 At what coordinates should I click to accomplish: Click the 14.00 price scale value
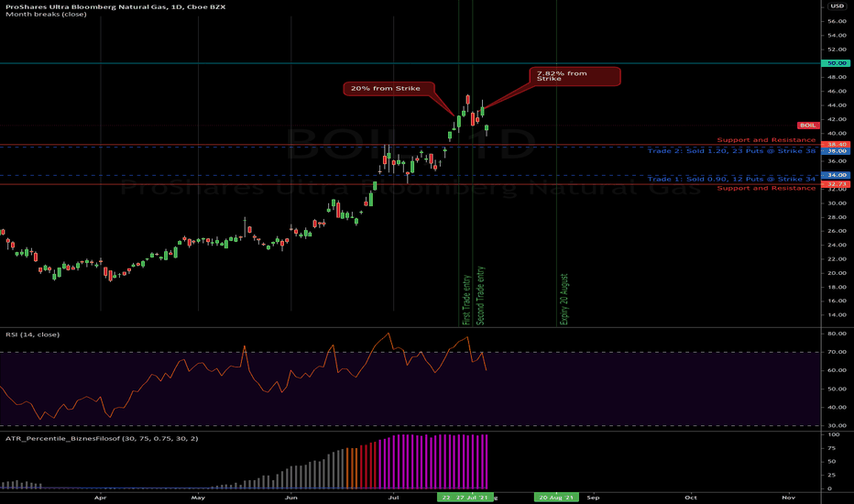click(838, 315)
